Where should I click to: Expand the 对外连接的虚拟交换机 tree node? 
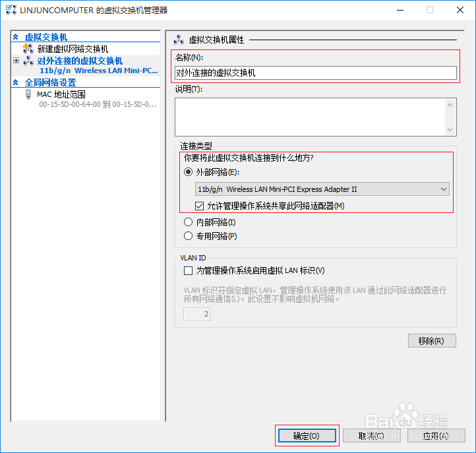pyautogui.click(x=16, y=61)
